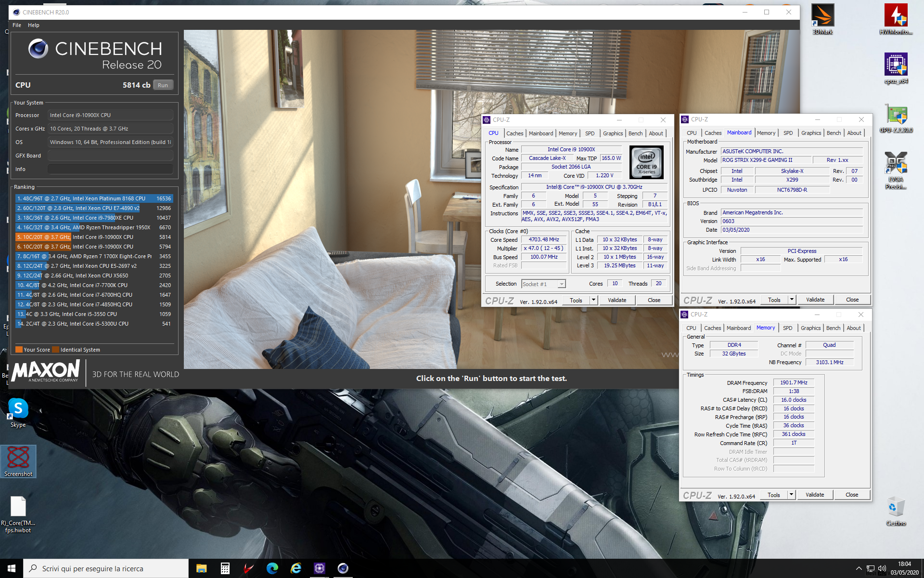Run the Cinebench CPU test
Viewport: 924px width, 578px height.
coord(163,85)
